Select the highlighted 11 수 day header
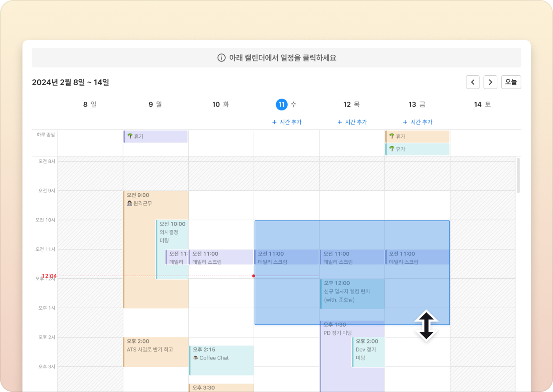553x392 pixels. (286, 104)
